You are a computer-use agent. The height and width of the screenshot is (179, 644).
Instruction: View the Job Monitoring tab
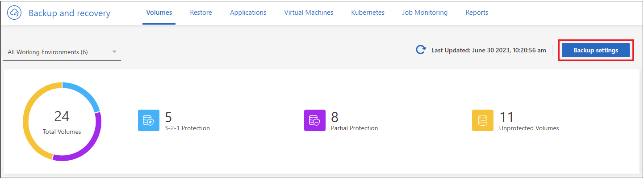pyautogui.click(x=425, y=13)
